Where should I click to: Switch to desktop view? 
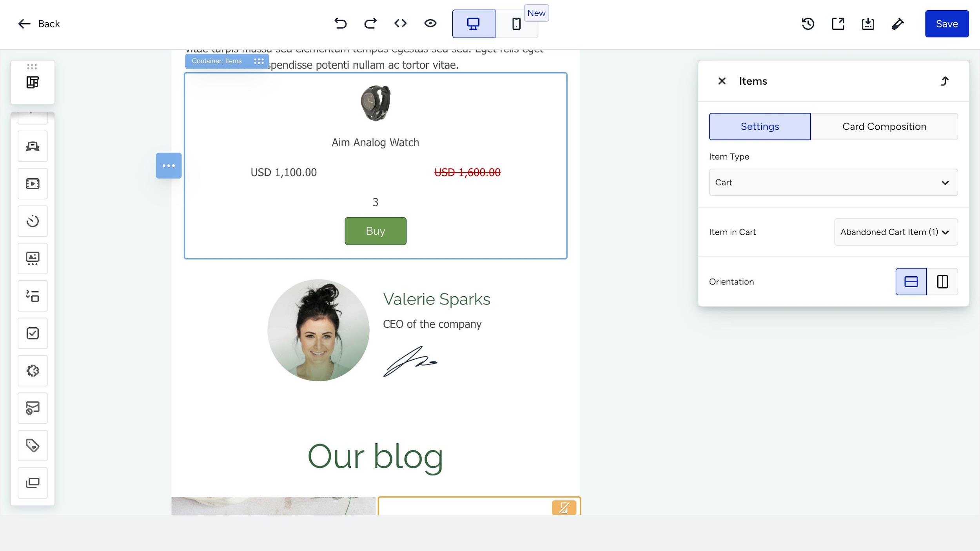point(474,24)
